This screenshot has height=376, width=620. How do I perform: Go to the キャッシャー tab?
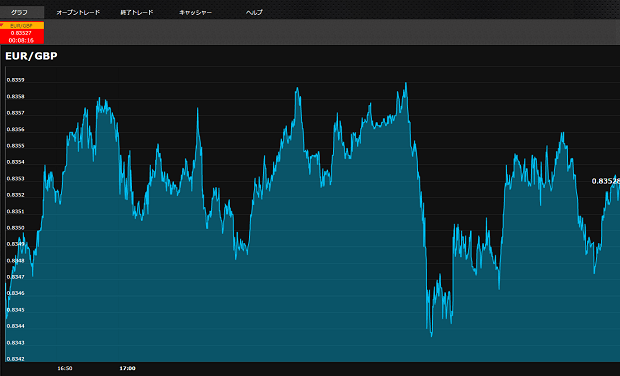pos(195,12)
